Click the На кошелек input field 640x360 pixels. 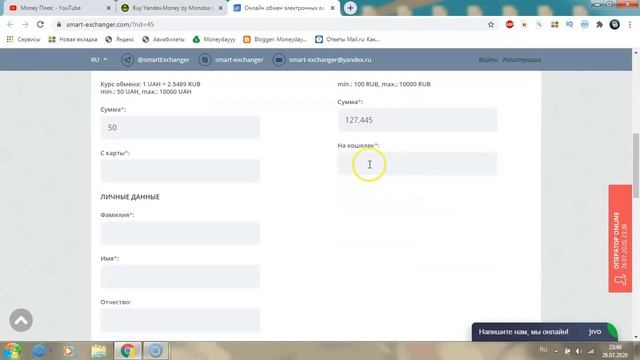417,164
